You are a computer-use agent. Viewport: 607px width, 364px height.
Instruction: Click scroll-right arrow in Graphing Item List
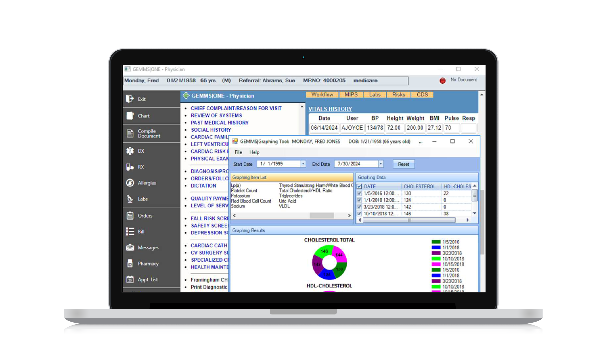[349, 215]
